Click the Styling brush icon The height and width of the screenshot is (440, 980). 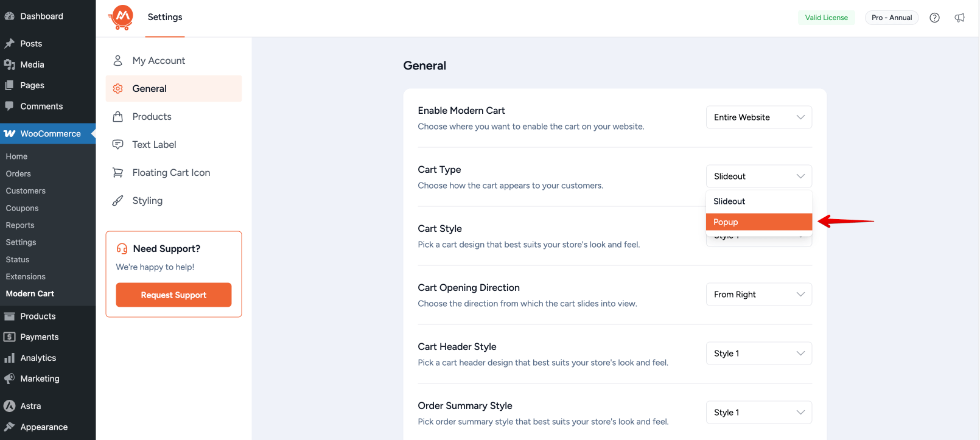(118, 200)
